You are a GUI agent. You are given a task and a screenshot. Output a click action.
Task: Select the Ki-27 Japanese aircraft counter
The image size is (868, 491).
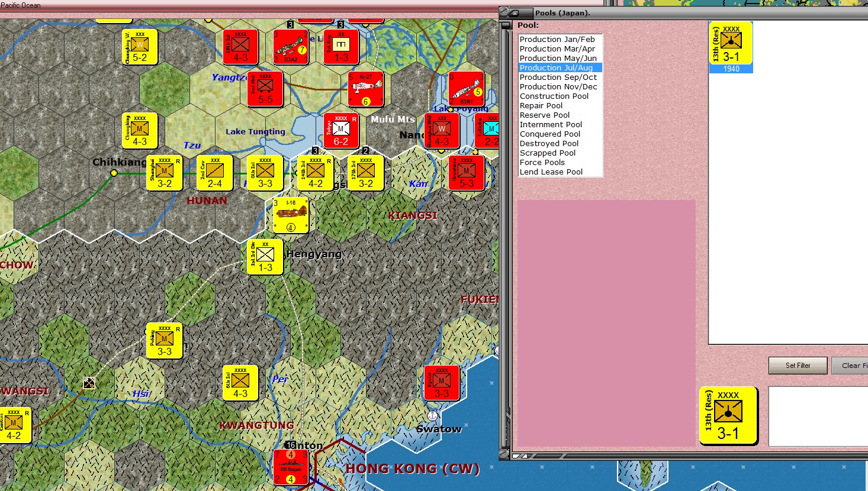coord(365,89)
